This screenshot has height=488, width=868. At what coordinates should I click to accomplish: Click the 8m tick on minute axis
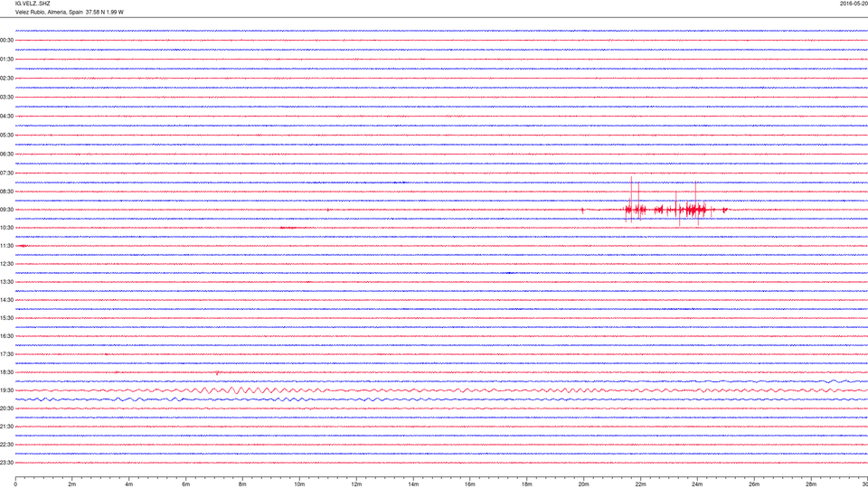[x=242, y=484]
